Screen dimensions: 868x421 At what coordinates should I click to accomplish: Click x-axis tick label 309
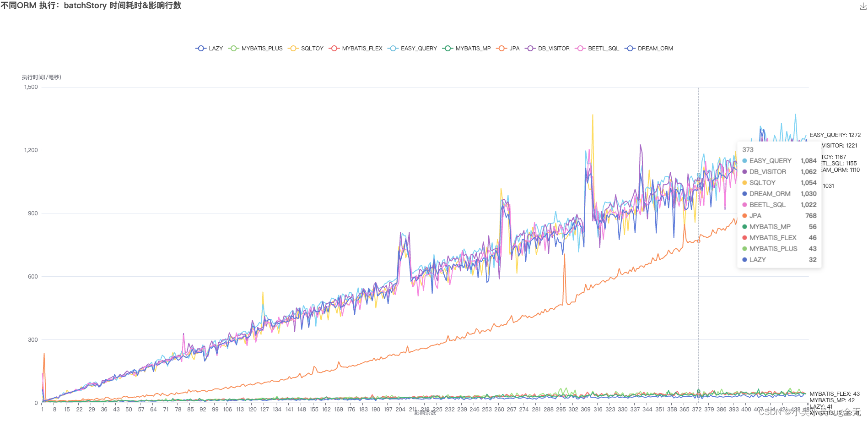tap(586, 410)
